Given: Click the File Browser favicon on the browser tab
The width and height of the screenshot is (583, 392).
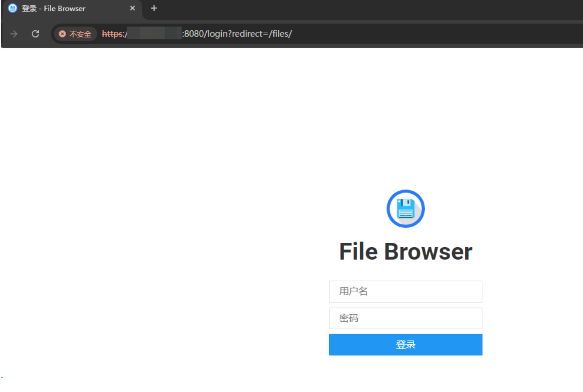Looking at the screenshot, I should point(12,8).
